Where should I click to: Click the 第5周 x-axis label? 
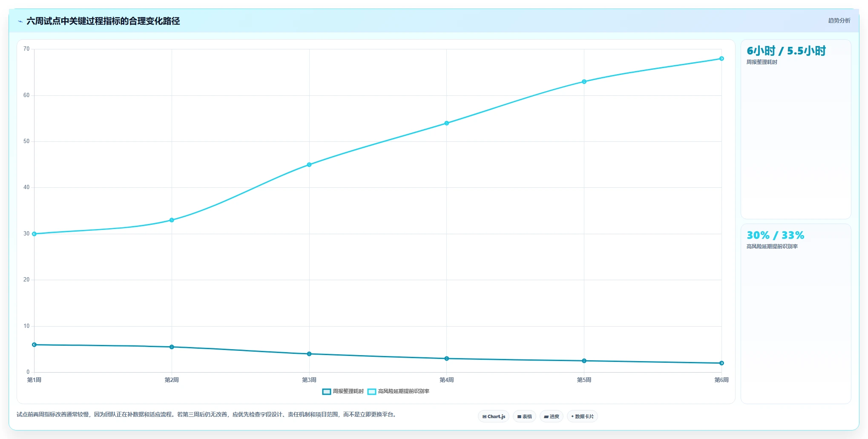point(584,380)
